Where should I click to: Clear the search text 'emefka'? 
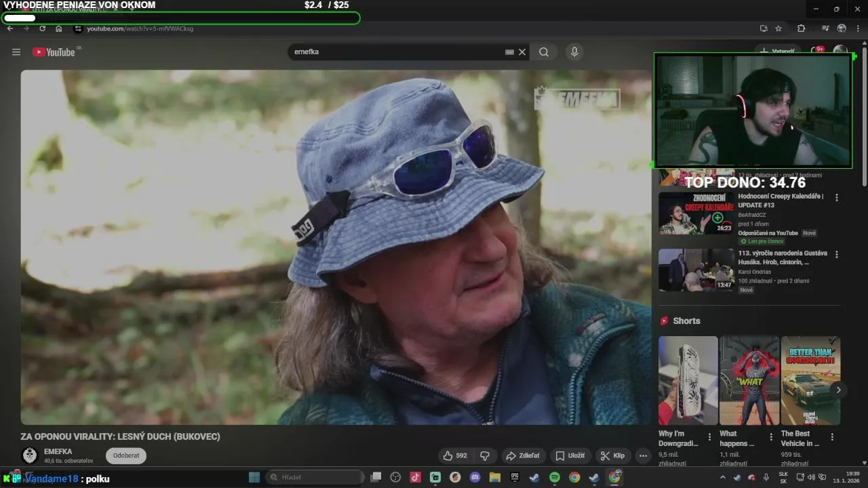tap(522, 52)
